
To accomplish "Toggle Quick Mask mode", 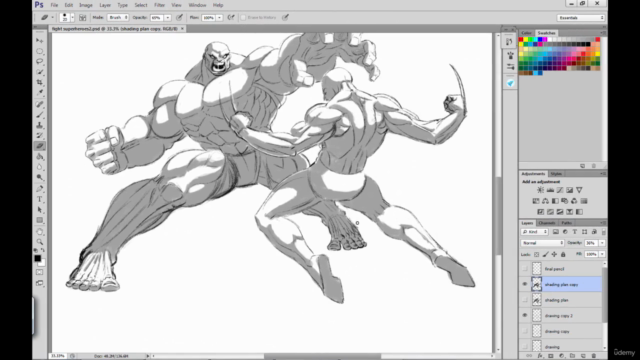I will (40, 272).
